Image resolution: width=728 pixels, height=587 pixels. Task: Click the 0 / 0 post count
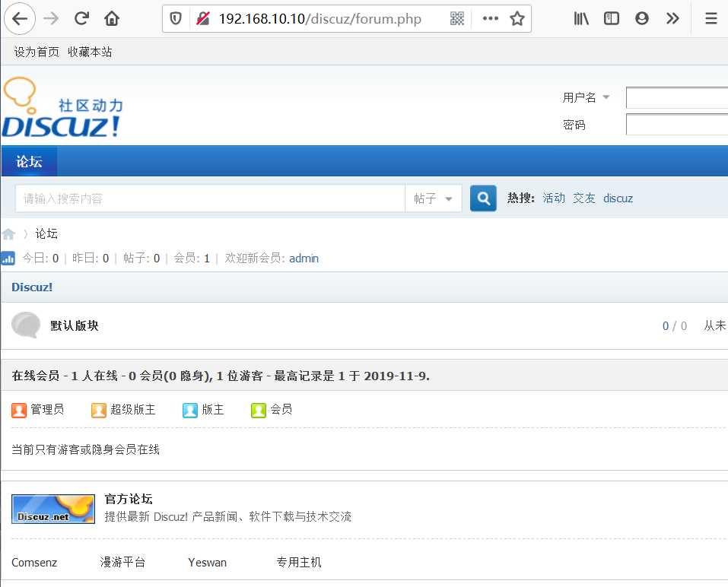675,325
